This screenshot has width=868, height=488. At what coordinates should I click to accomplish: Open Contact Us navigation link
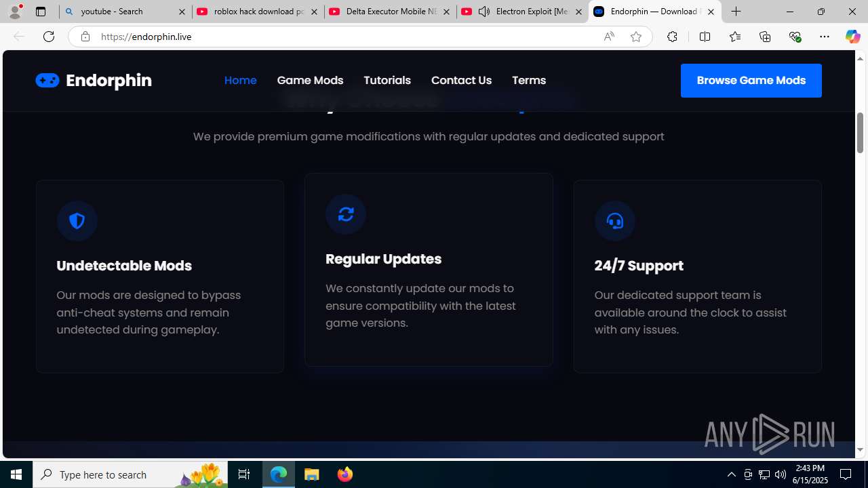(x=461, y=80)
